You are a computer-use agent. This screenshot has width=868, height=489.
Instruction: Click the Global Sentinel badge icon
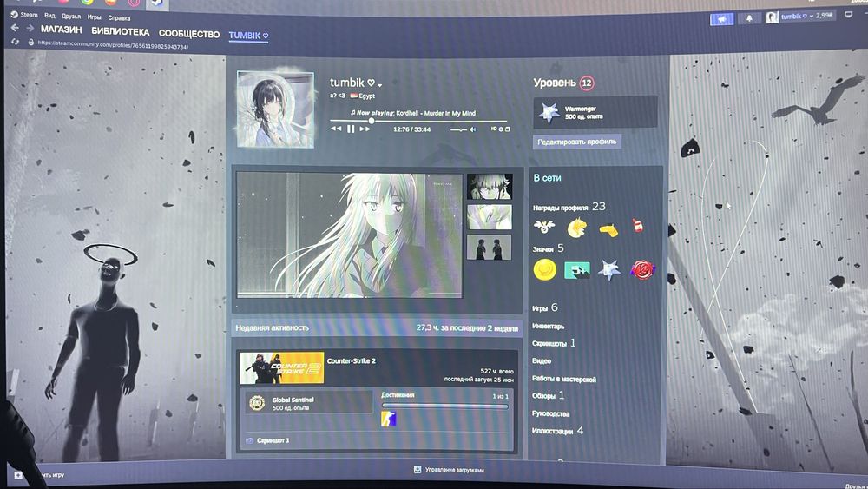[x=256, y=403]
